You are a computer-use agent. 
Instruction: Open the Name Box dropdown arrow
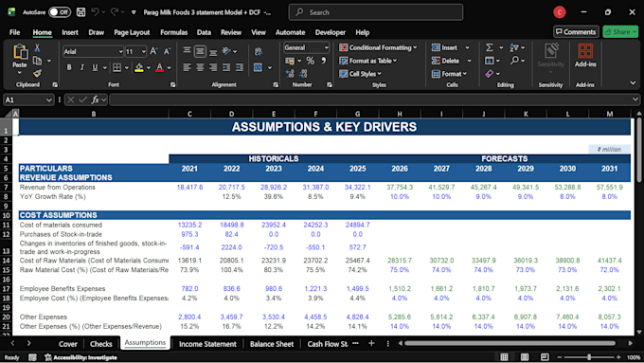pos(49,100)
